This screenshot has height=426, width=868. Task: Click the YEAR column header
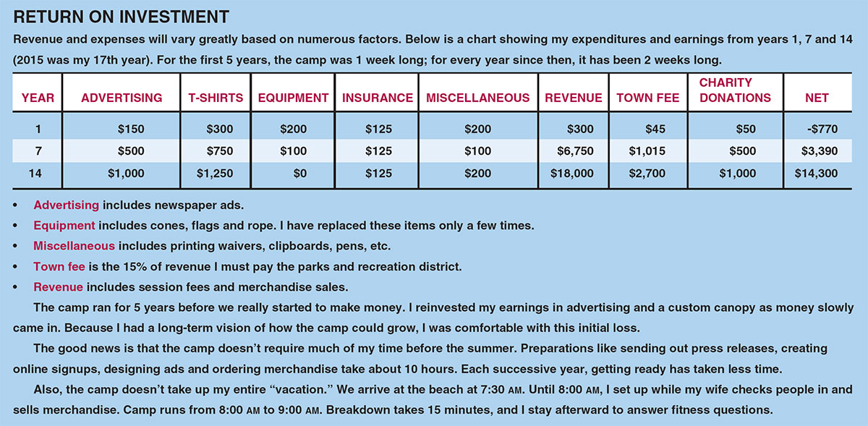click(38, 98)
